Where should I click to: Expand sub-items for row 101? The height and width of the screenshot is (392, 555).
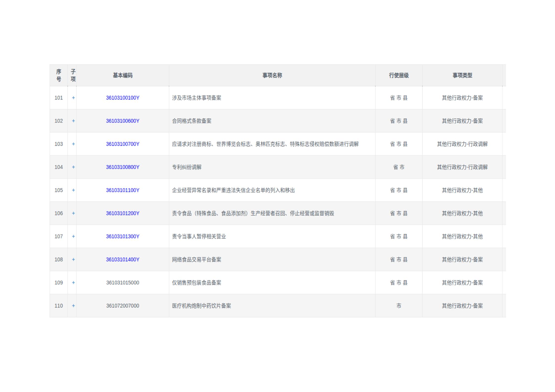73,98
